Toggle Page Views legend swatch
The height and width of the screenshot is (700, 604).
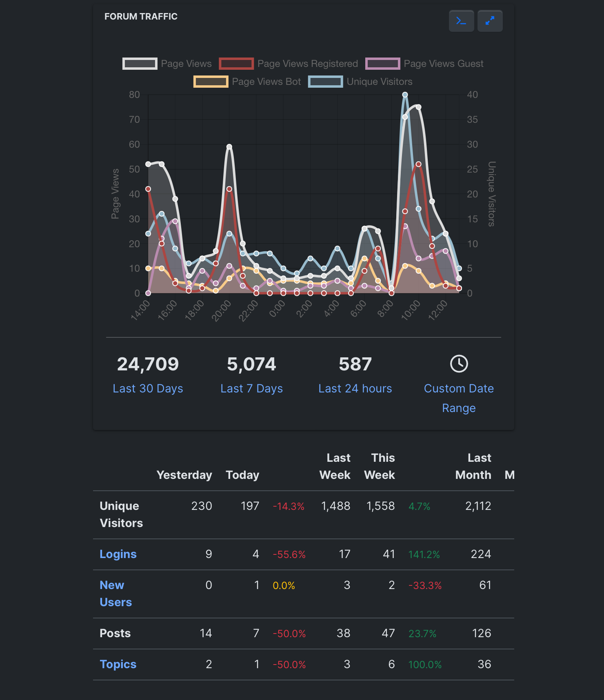(x=140, y=64)
